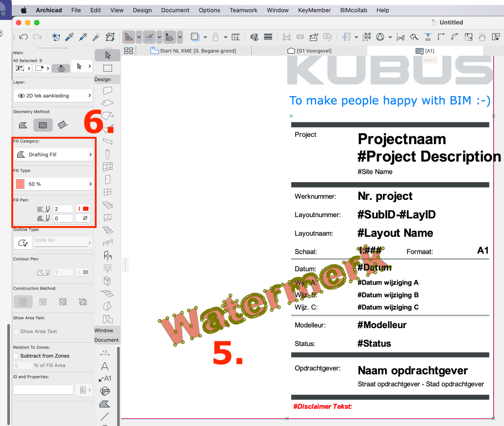Open the Apple menu
The height and width of the screenshot is (426, 504).
click(x=24, y=10)
